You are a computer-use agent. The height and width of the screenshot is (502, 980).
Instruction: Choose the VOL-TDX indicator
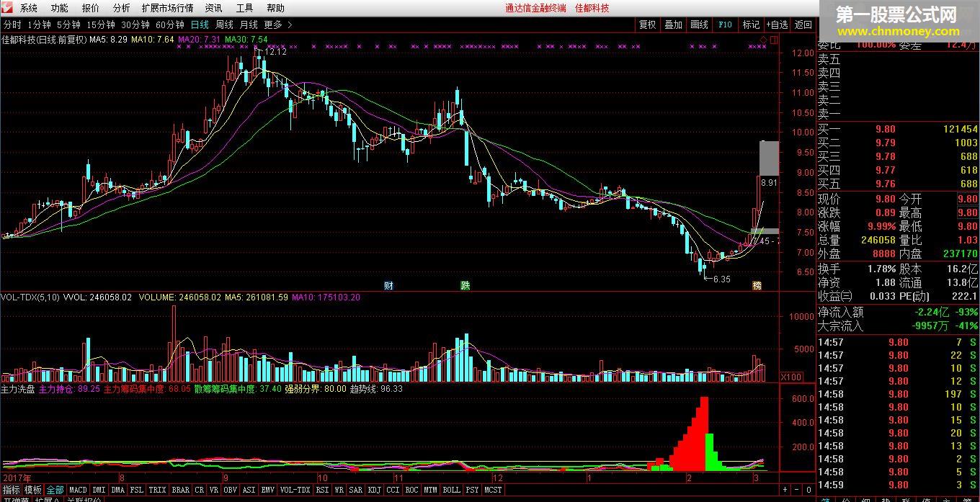pos(295,490)
